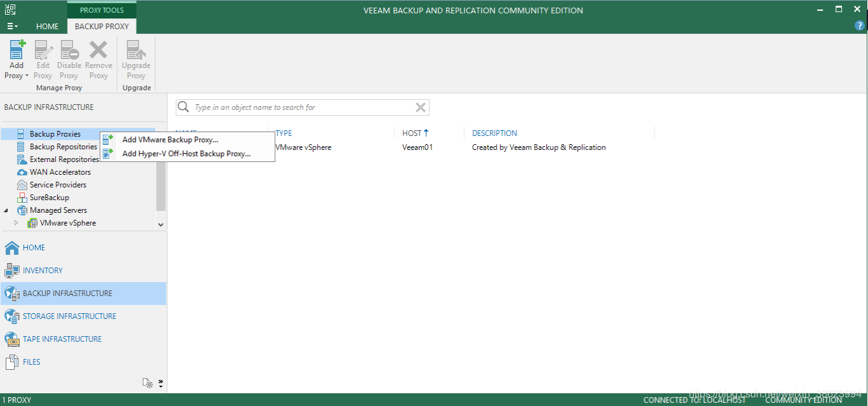Click the Backup Repositories tree icon

tap(22, 147)
